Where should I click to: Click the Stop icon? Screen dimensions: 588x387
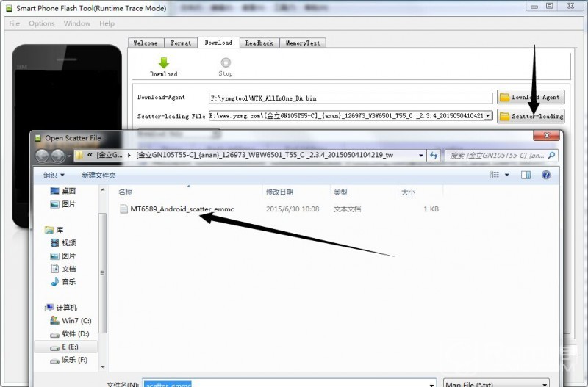pos(226,62)
